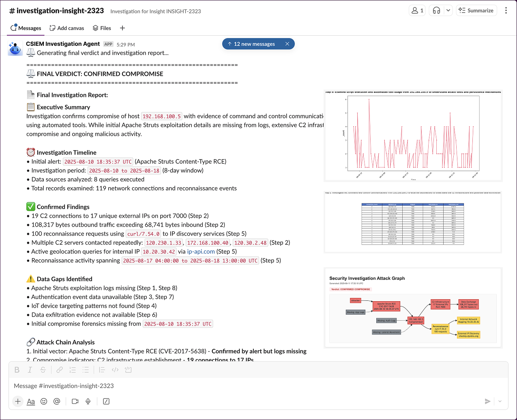Open the members list showing 1 member
Image resolution: width=517 pixels, height=420 pixels.
pos(417,11)
